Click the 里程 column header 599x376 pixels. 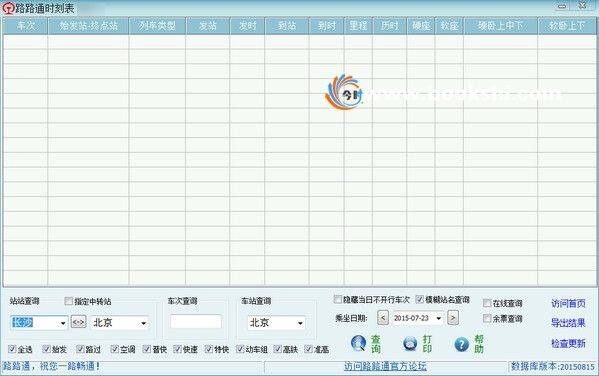tap(358, 26)
